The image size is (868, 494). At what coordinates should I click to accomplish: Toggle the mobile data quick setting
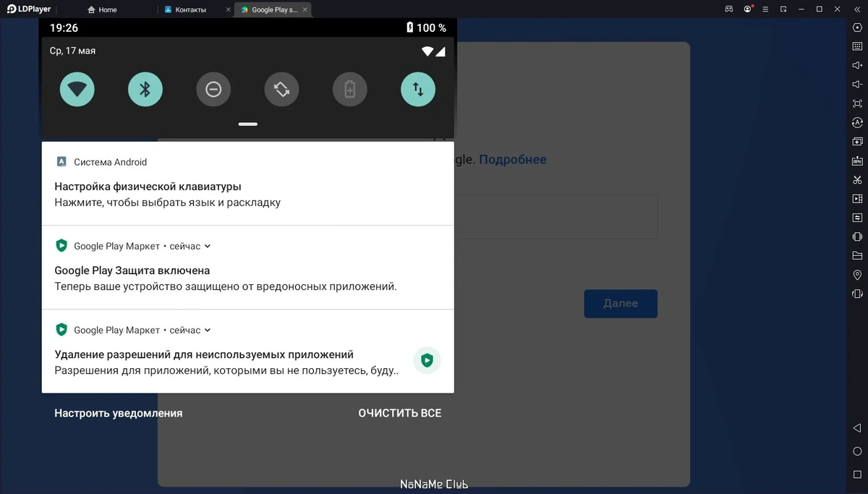click(x=418, y=90)
